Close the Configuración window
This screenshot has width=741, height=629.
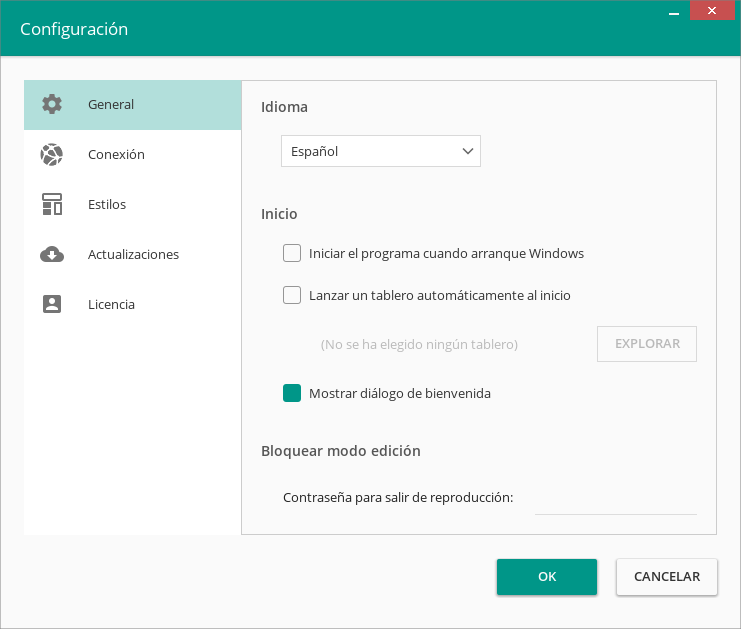(x=712, y=10)
